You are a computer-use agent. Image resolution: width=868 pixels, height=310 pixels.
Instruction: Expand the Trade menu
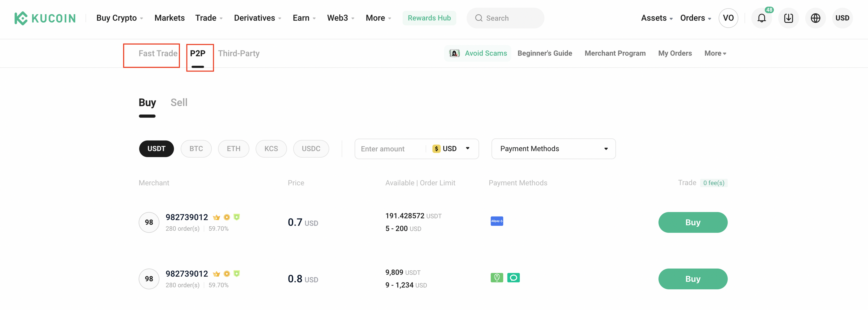pyautogui.click(x=209, y=18)
